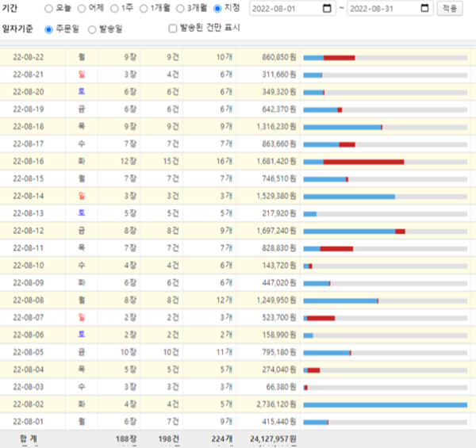Image resolution: width=476 pixels, height=448 pixels.
Task: Click the date cell 22-08-06
Action: 29,335
